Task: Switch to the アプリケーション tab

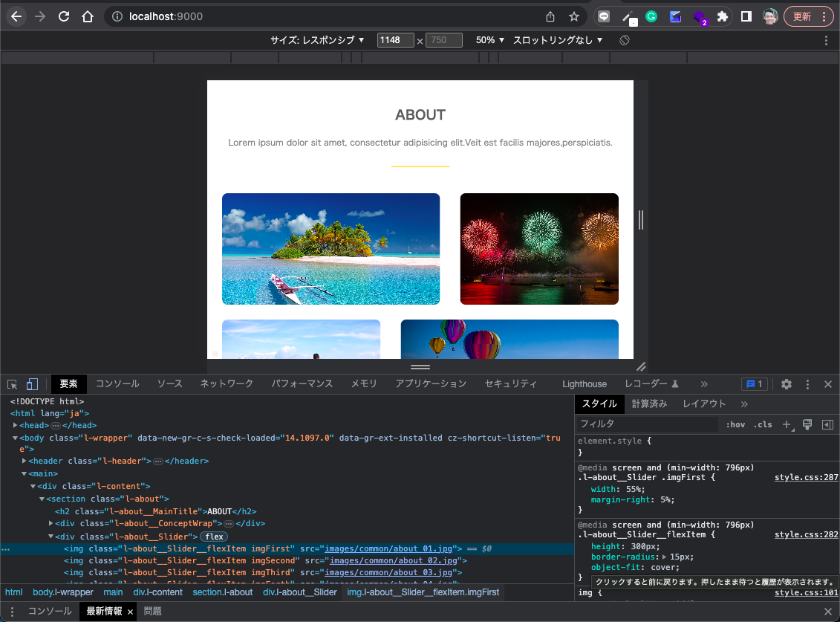Action: tap(432, 384)
